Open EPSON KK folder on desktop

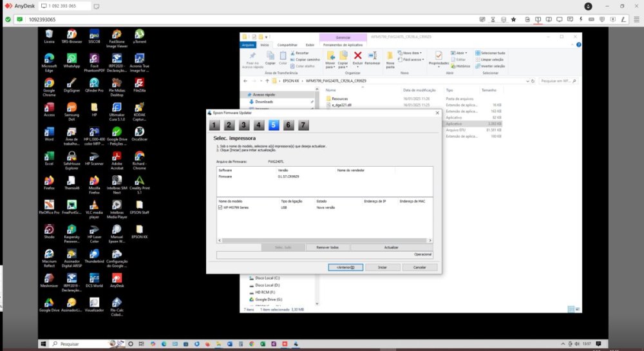(x=139, y=232)
